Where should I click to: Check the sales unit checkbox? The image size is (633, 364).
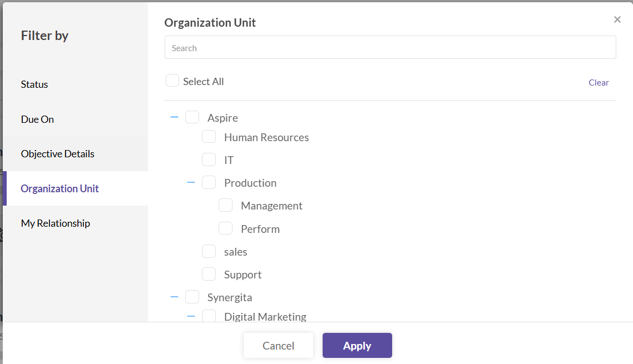209,251
